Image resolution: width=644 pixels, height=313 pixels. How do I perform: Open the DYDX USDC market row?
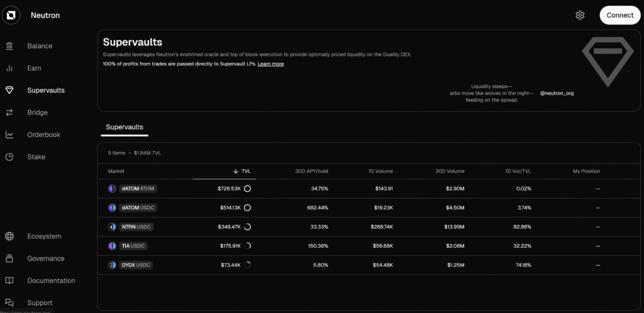click(136, 265)
